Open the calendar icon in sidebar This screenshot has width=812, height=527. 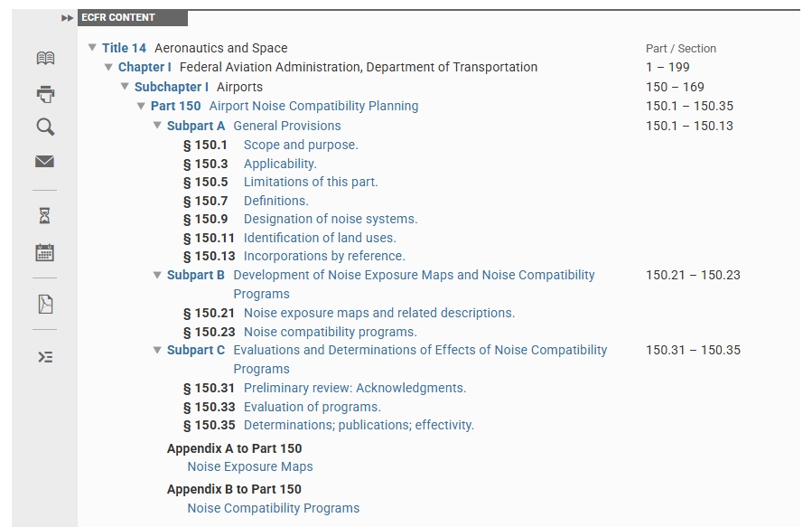(45, 252)
